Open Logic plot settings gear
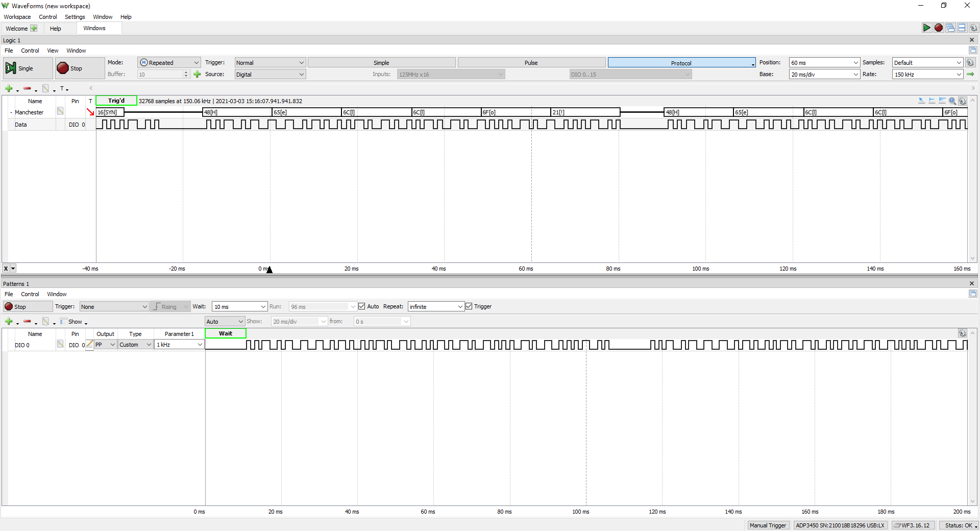This screenshot has height=531, width=980. [963, 101]
